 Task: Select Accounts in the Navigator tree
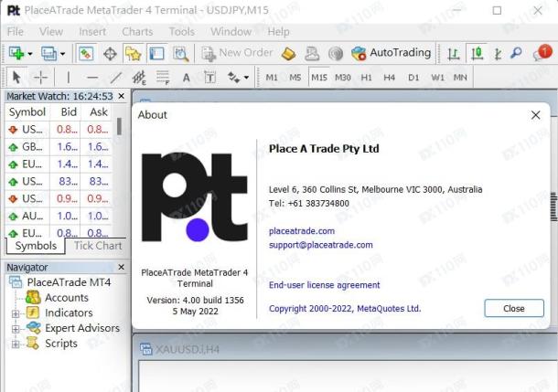tap(67, 298)
